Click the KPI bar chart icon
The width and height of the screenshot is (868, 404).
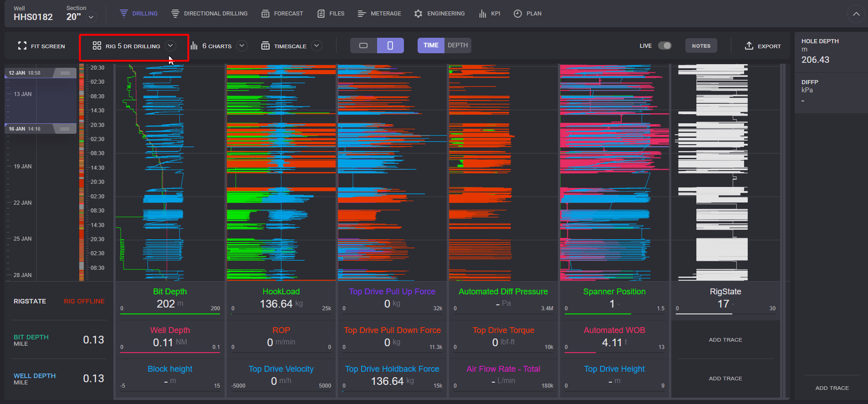coord(483,14)
